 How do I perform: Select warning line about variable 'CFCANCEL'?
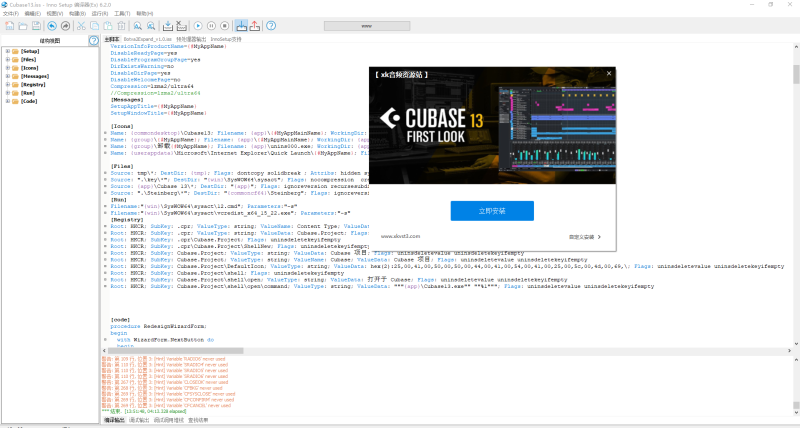pyautogui.click(x=166, y=406)
